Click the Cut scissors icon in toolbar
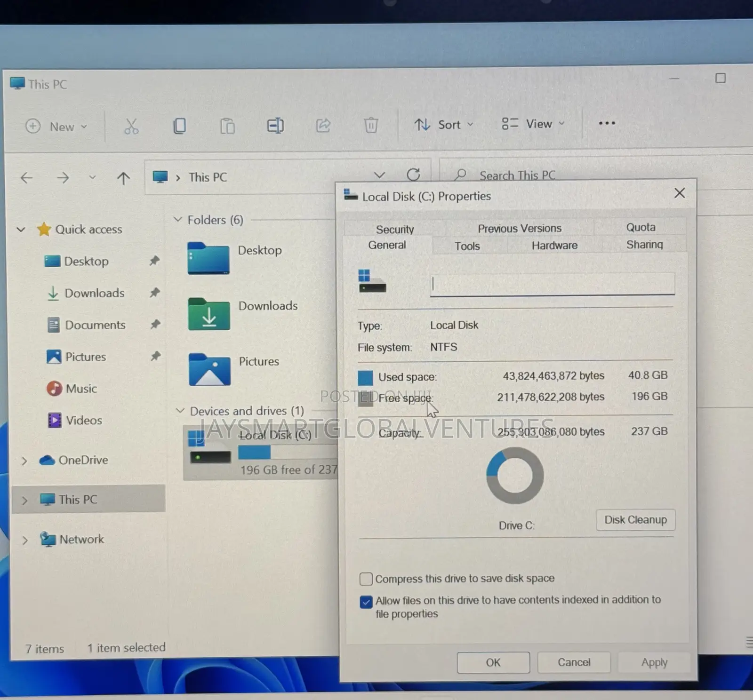Screen dimensions: 753x700 point(131,126)
